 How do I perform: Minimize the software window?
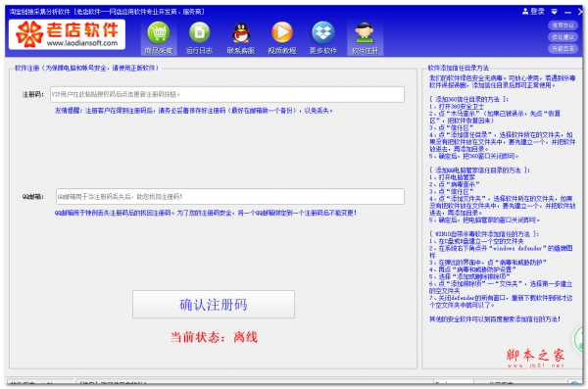(567, 13)
